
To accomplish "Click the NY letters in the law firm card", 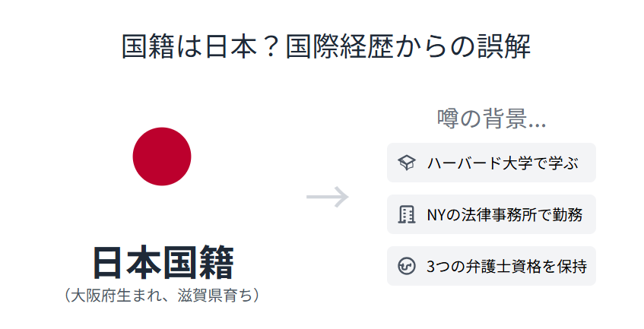I will point(436,214).
